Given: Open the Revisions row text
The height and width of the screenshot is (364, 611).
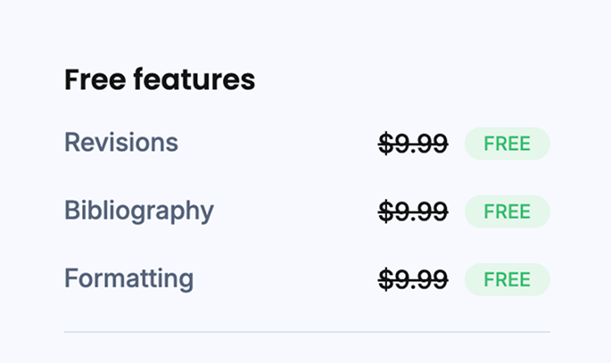Looking at the screenshot, I should tap(121, 143).
